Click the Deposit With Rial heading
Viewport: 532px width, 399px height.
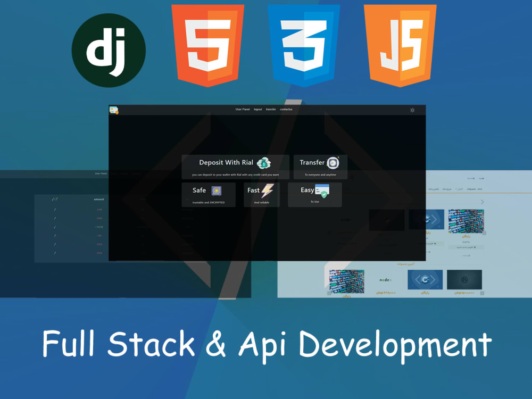coord(226,162)
